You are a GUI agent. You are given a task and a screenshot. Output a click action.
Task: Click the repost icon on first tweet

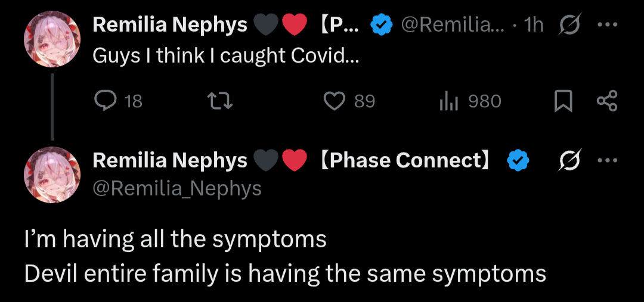(x=223, y=102)
